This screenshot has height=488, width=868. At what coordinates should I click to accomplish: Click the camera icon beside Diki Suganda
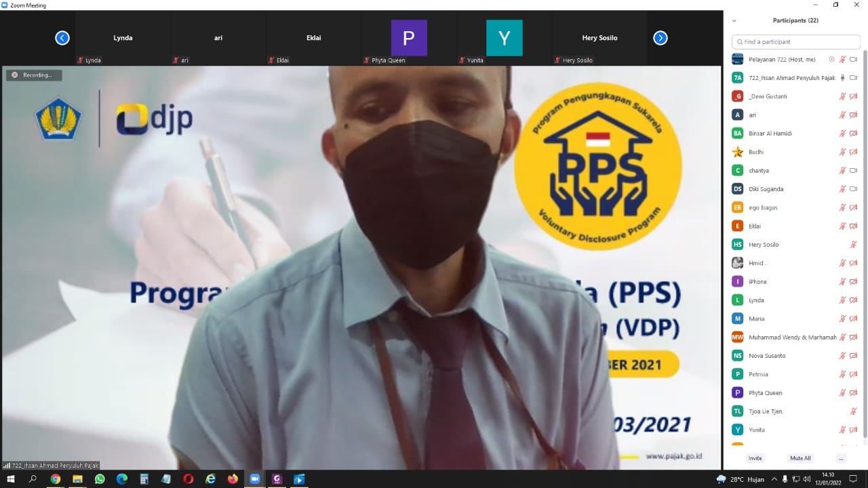click(x=854, y=189)
